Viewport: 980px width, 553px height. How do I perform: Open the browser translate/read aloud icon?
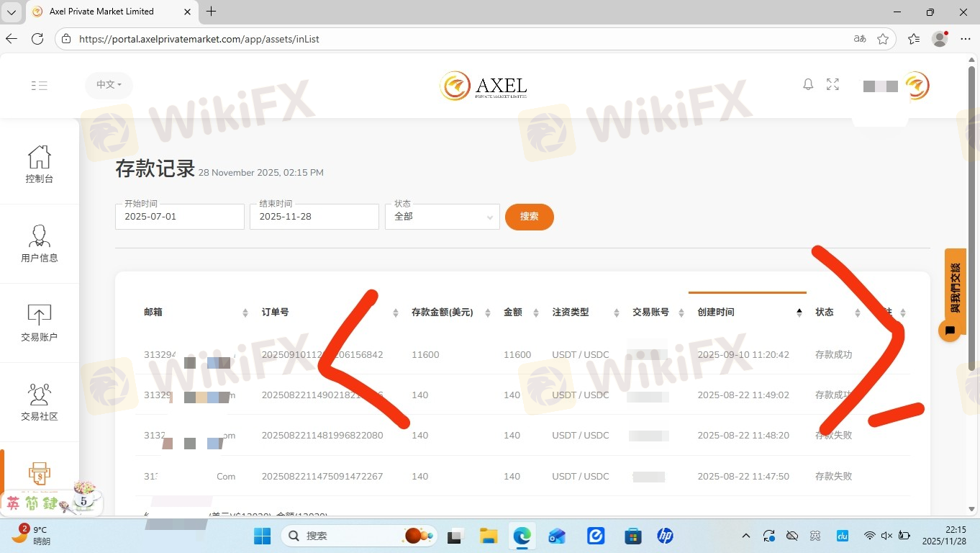[860, 39]
